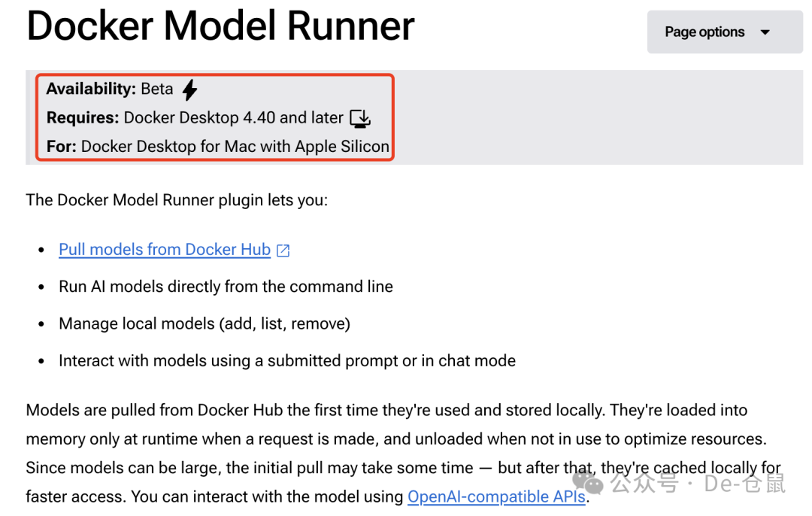The width and height of the screenshot is (812, 516).
Task: Click the dropdown arrow on Page options
Action: (x=765, y=32)
